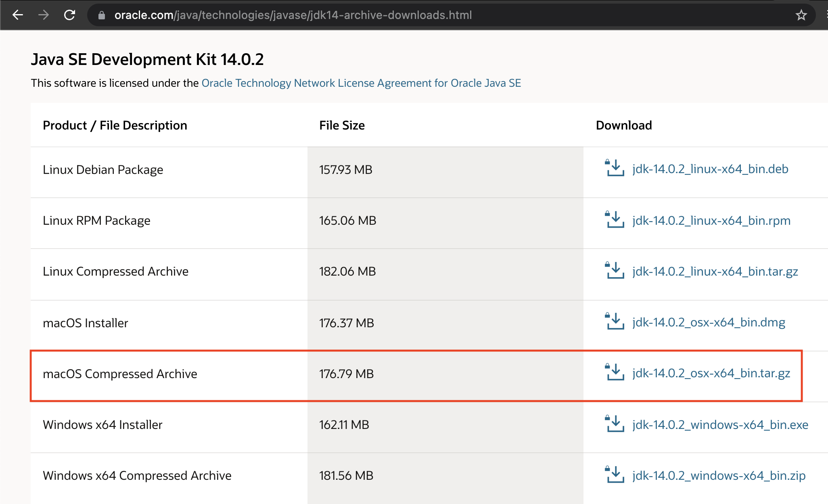Screen dimensions: 828x504
Task: Click the browser forward arrow
Action: [44, 15]
